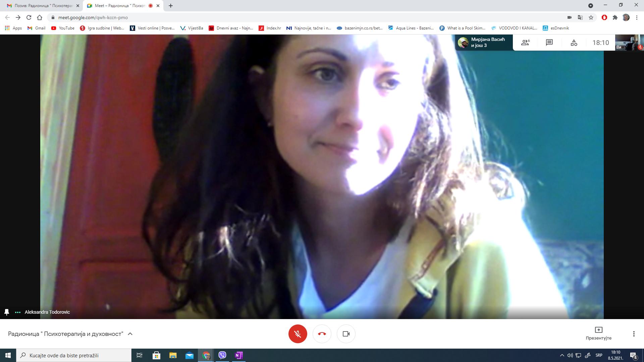Viewport: 644px width, 362px height.
Task: Bookmark this page with star icon
Action: tap(591, 17)
